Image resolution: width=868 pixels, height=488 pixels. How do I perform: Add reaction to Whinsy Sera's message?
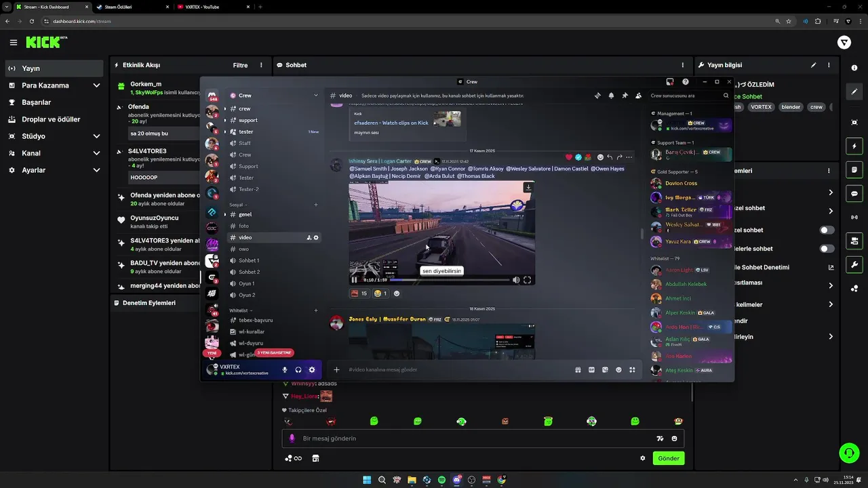pos(600,157)
